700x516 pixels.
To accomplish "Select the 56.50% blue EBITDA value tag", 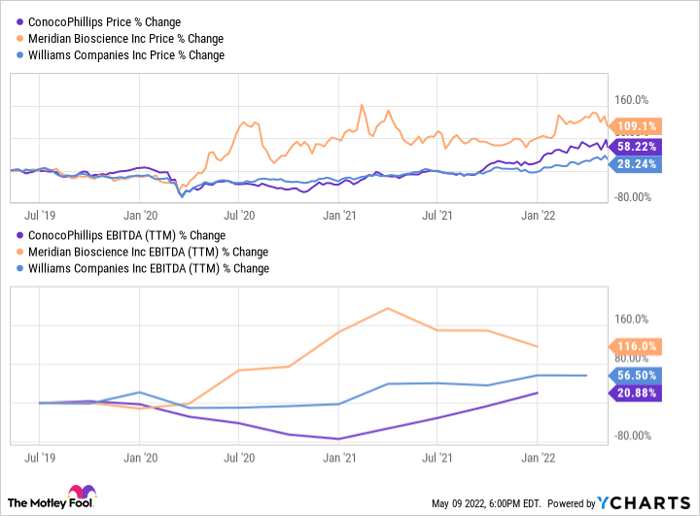I will tap(636, 375).
